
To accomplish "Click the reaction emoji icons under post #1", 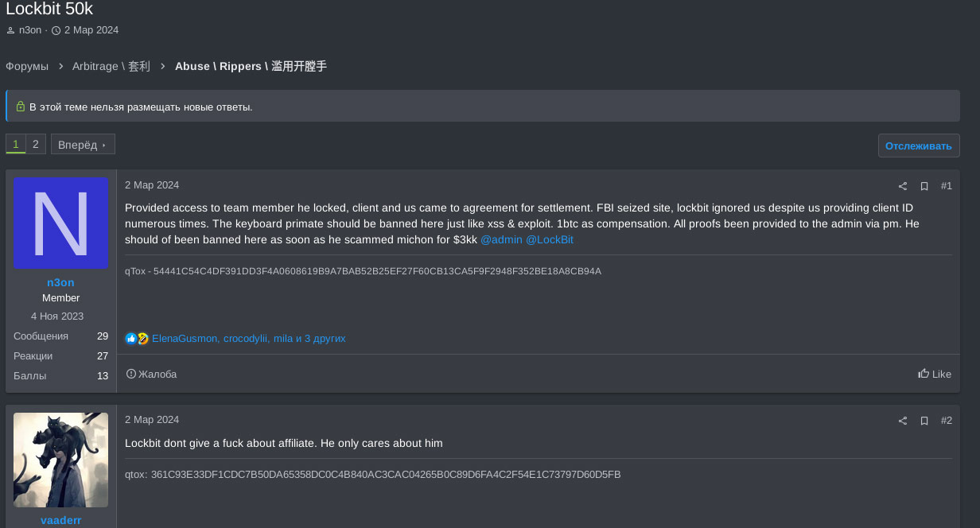I will 137,339.
